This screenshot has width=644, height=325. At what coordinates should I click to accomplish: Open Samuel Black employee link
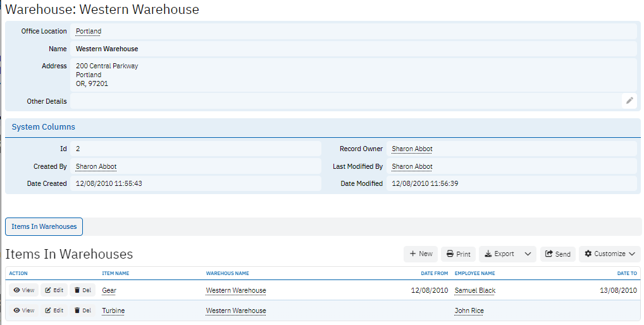[x=474, y=290]
